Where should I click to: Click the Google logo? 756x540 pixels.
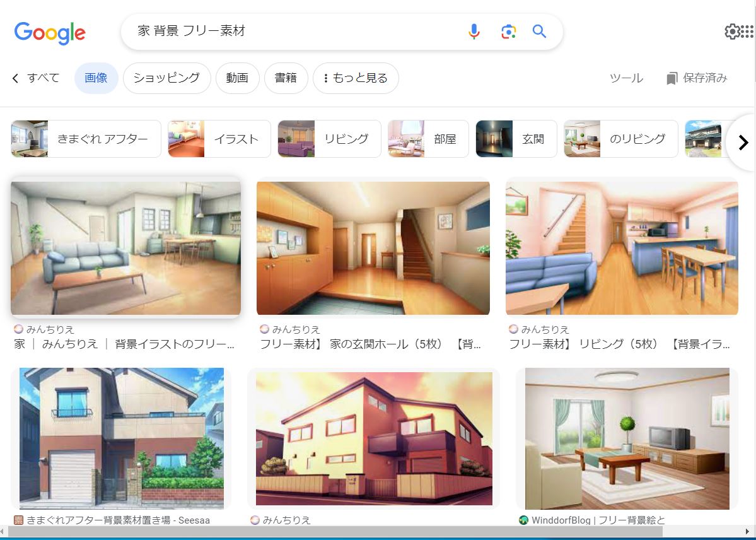point(50,33)
